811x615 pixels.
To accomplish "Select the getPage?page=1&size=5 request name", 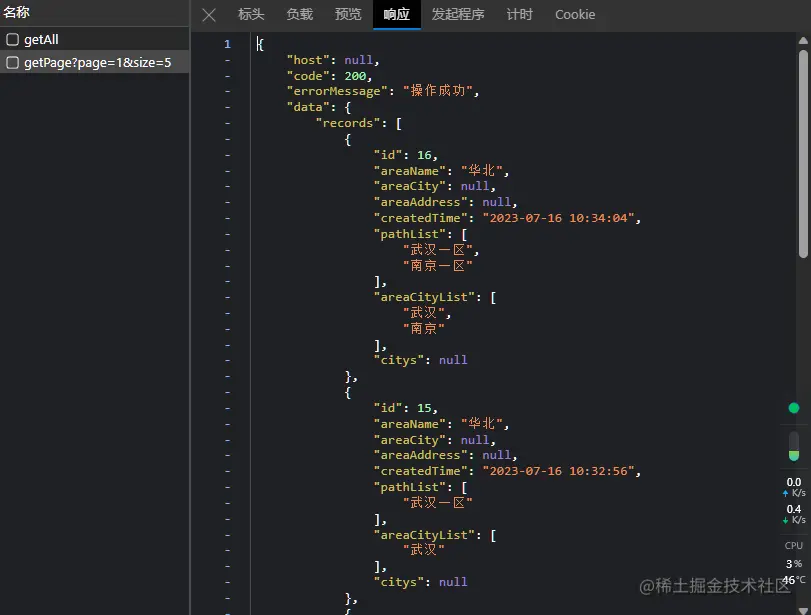I will point(98,63).
